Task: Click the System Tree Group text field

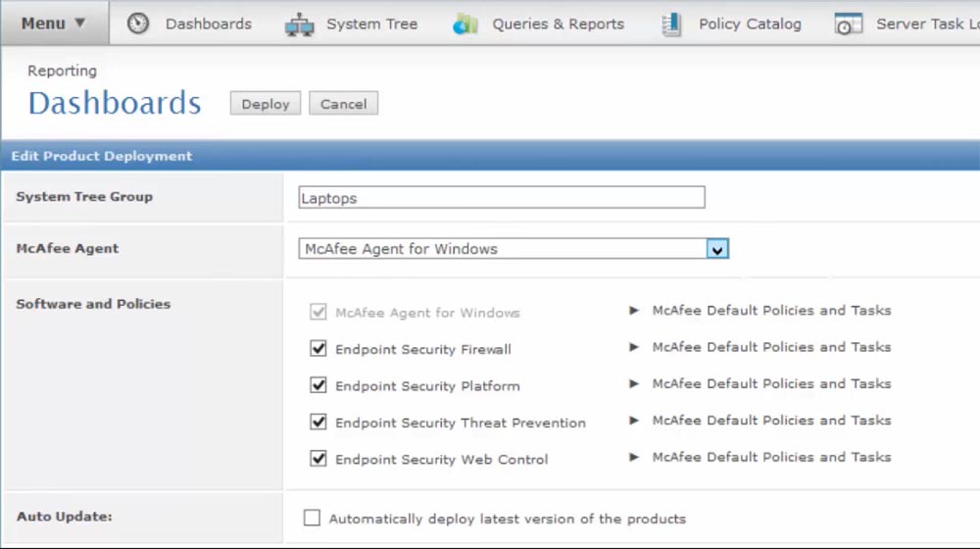Action: (502, 198)
